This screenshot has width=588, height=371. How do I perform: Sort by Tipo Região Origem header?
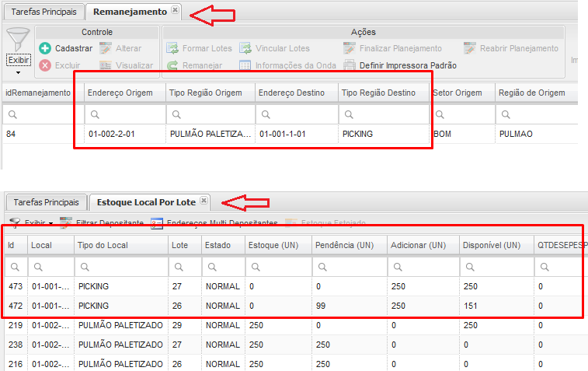point(210,93)
